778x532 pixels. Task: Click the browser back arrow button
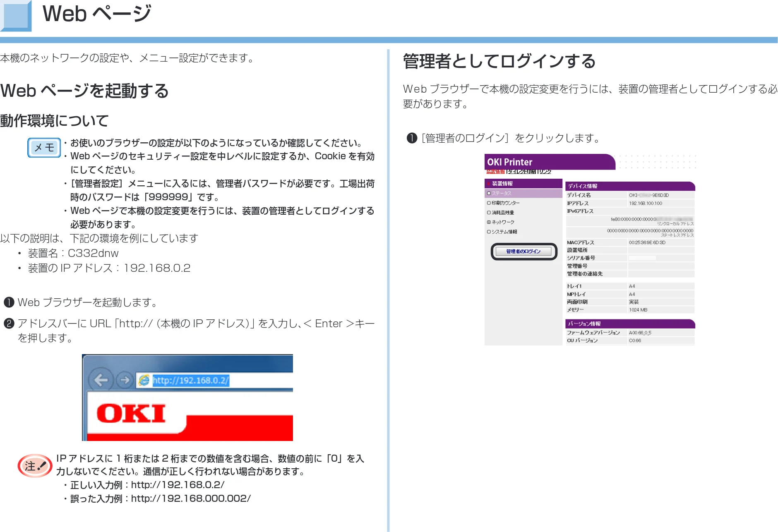point(101,380)
